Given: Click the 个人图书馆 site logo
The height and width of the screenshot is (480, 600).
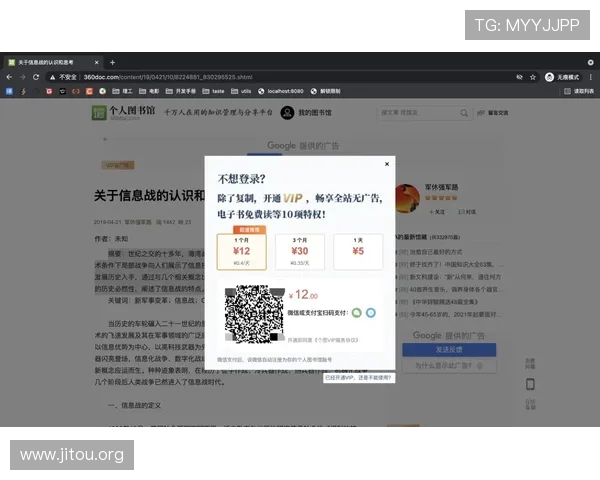Looking at the screenshot, I should click(124, 113).
